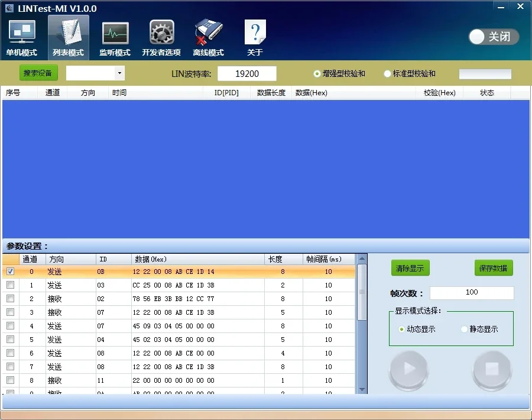Sort by the 序号 column header
This screenshot has width=532, height=420.
pyautogui.click(x=14, y=92)
